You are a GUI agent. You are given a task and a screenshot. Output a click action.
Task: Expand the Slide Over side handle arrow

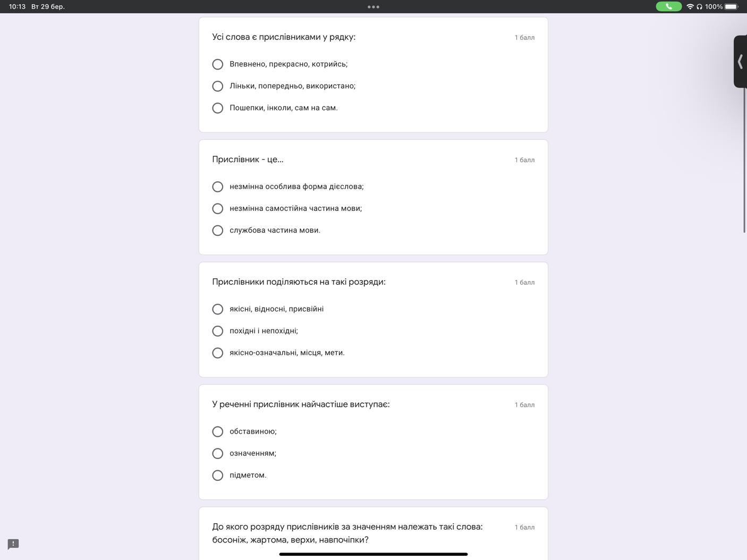pos(740,62)
